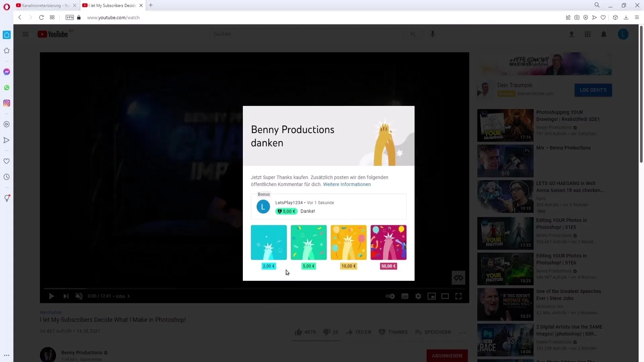Open downloads icon in browser toolbar
The image size is (644, 362).
point(626,17)
